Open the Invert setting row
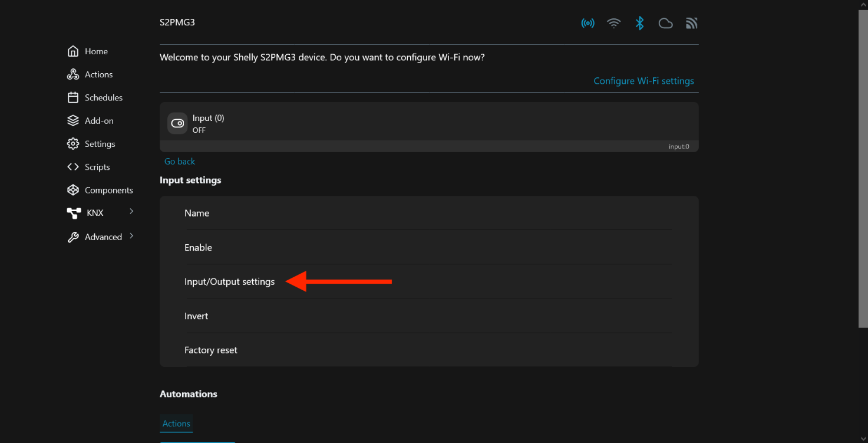This screenshot has width=868, height=443. [x=196, y=316]
